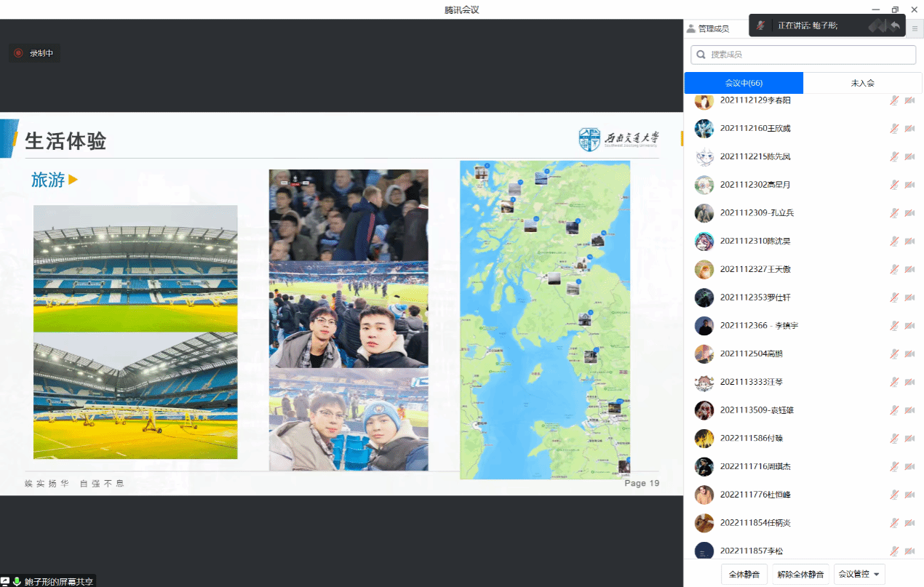Click the microphone icon for 2022111586付臻
Image resolution: width=924 pixels, height=587 pixels.
[x=894, y=438]
